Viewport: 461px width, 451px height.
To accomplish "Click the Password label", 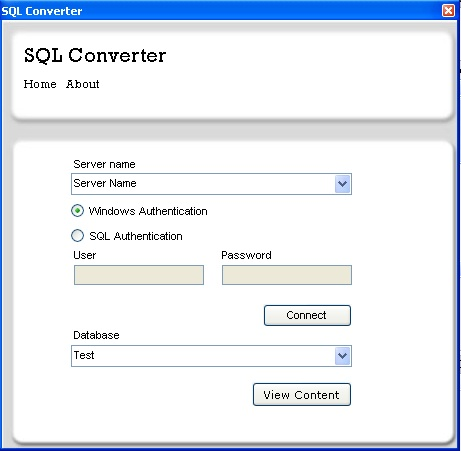I will click(246, 255).
